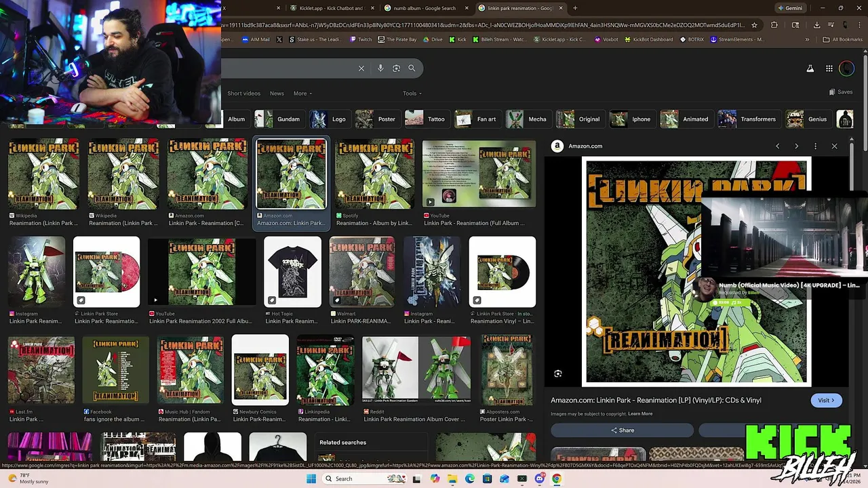Open the YouTube Full Album thumbnail
Viewport: 868px width, 488px height.
pyautogui.click(x=479, y=174)
